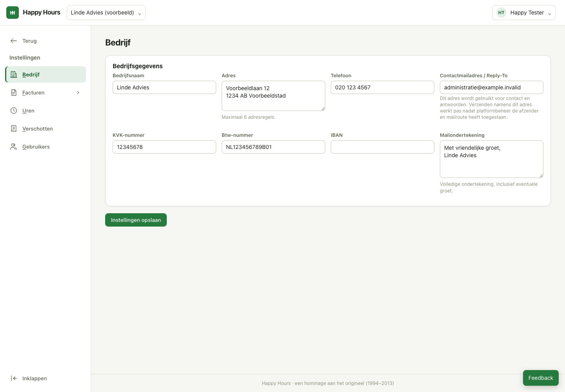Click the building icon next to Bedrijf
565x392 pixels.
[14, 74]
